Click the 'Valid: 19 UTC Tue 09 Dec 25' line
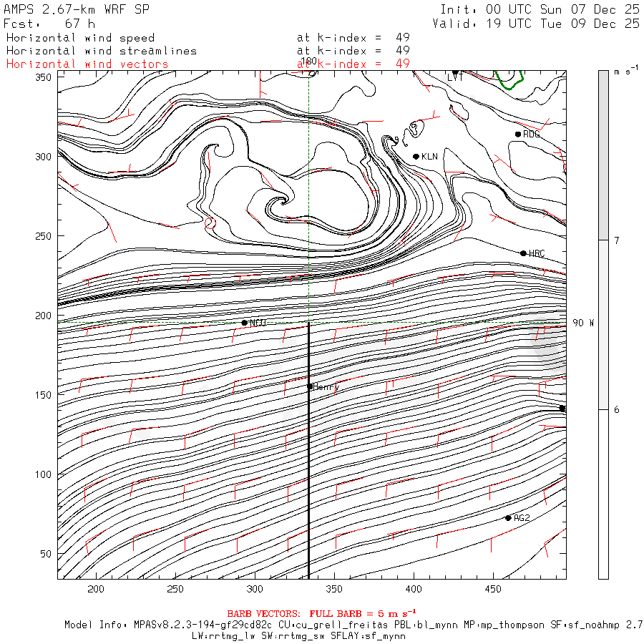Viewport: 644px width, 644px height. point(535,24)
